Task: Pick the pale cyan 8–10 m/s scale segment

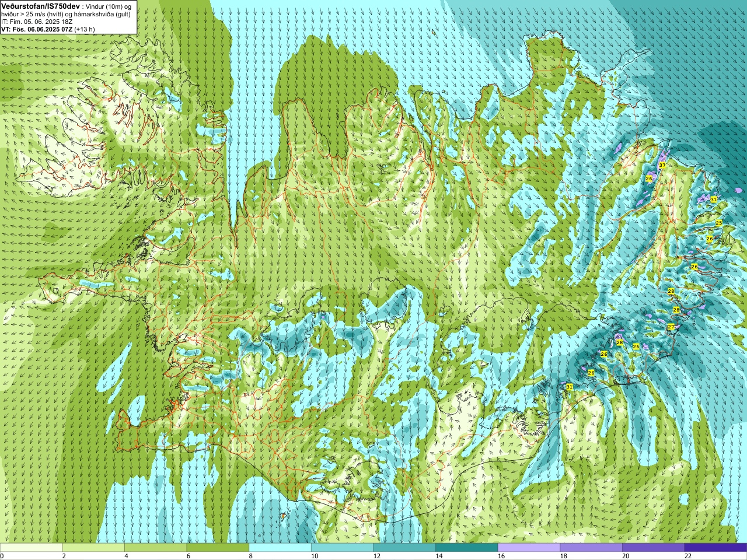Action: (x=280, y=548)
